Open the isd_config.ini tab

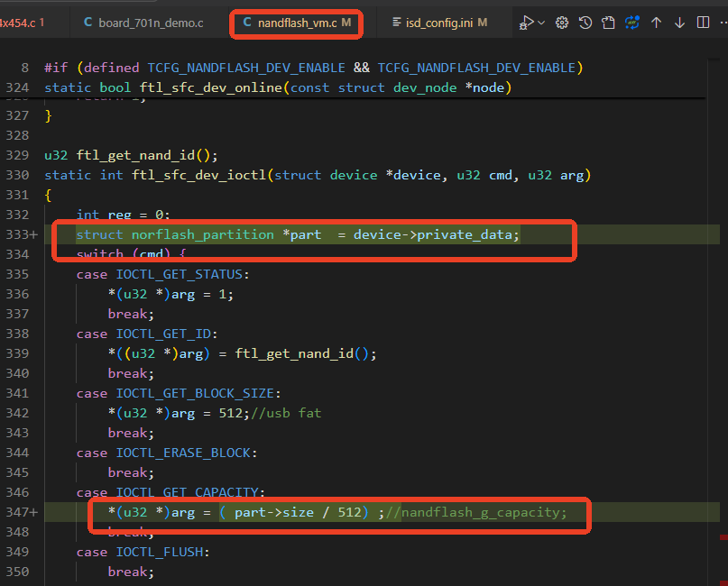(x=439, y=23)
